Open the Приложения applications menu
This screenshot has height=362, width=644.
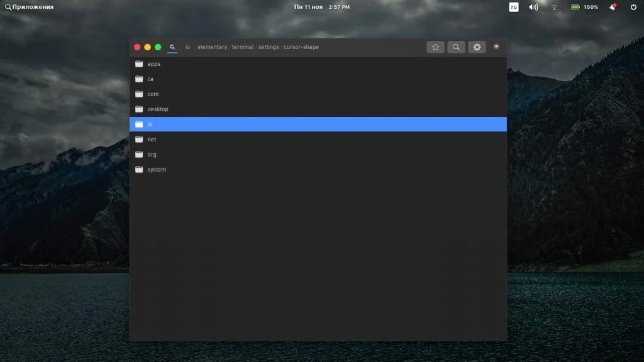(29, 7)
